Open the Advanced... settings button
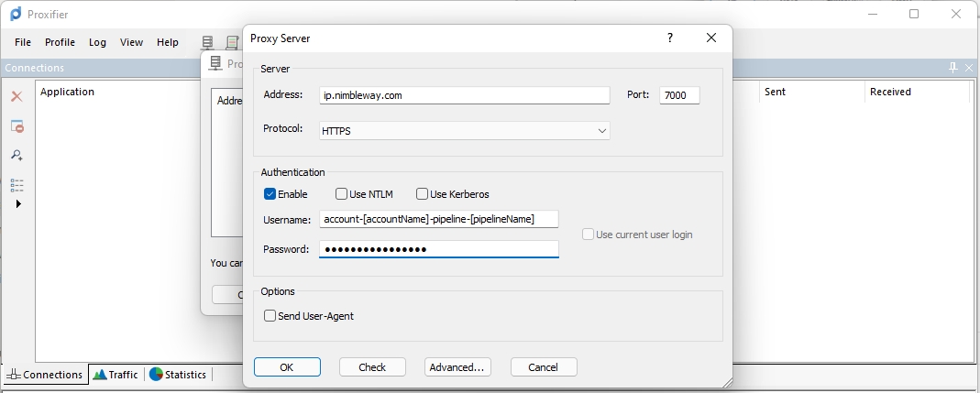The height and width of the screenshot is (393, 980). 457,367
